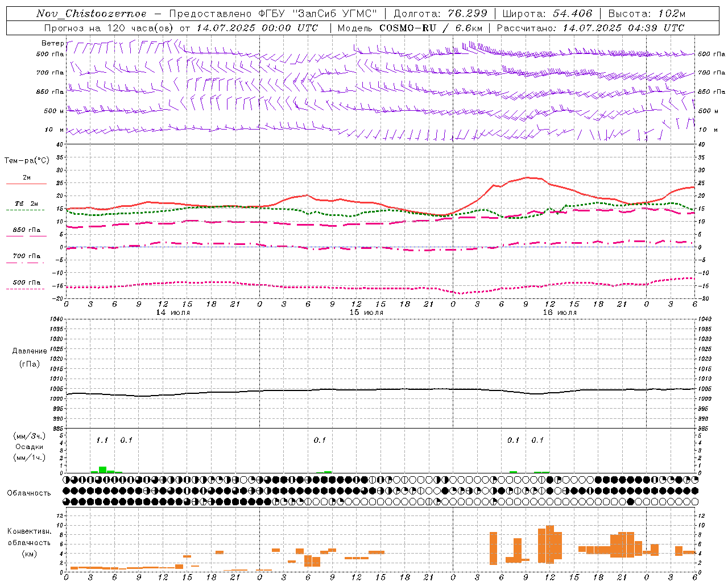Click the (гПа) unit under Давление
Screen dimensions: 728x582
coord(30,364)
